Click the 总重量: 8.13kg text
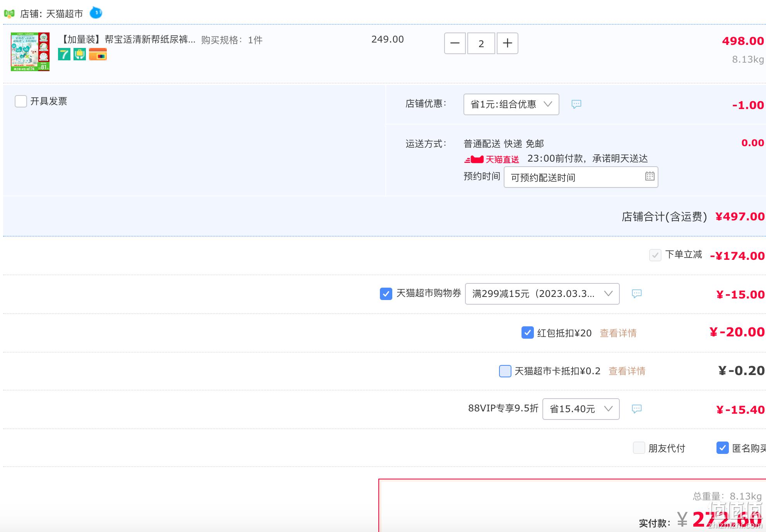 pos(727,496)
